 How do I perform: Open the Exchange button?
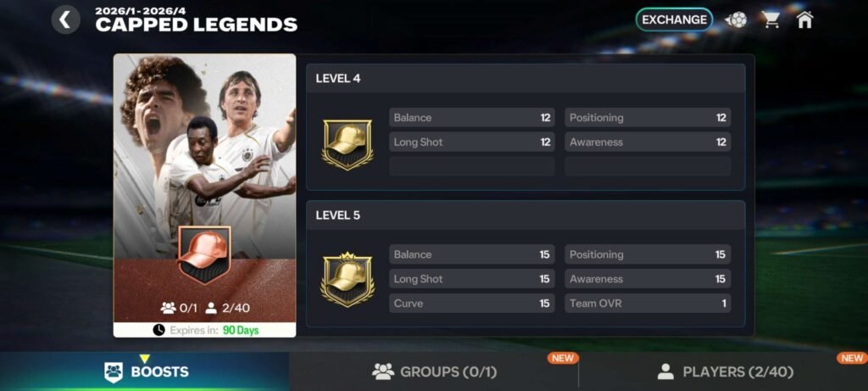click(x=674, y=20)
